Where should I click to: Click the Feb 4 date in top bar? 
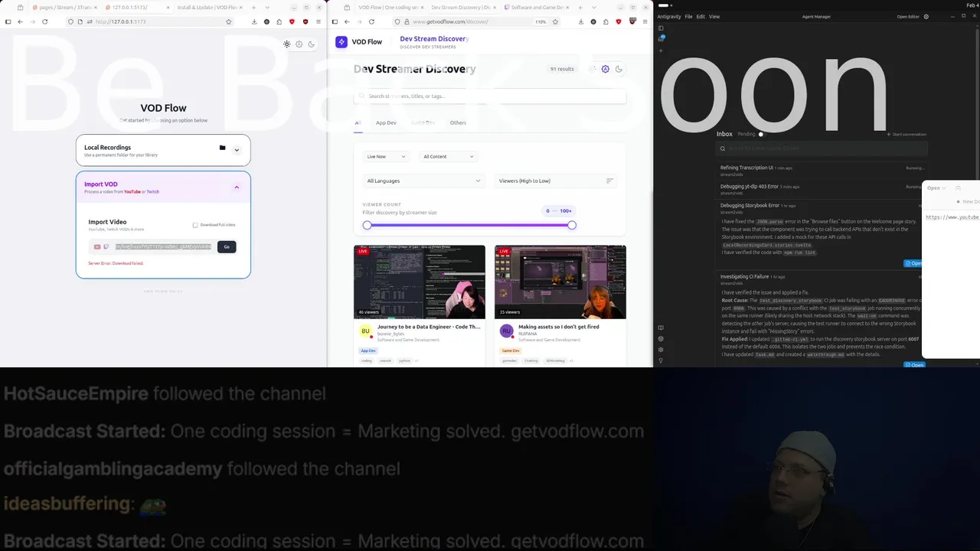coord(972,5)
